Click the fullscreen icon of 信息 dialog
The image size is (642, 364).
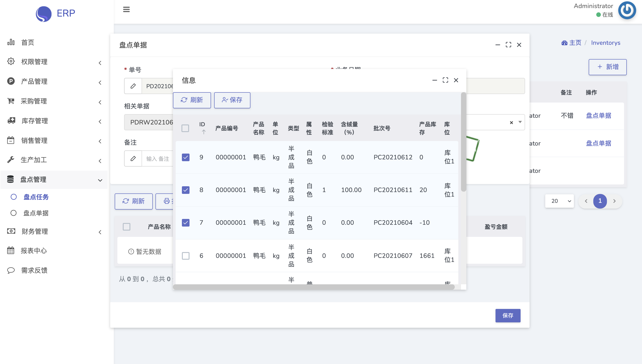coord(445,80)
